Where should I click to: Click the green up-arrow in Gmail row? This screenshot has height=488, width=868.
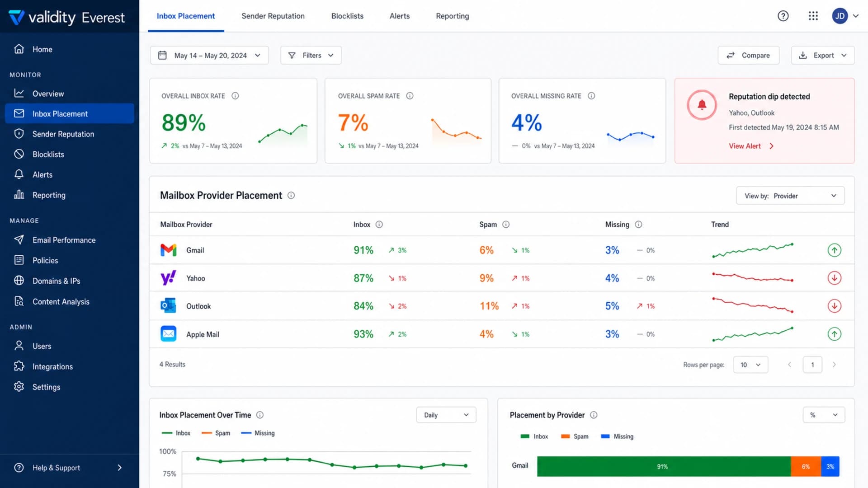click(x=834, y=250)
